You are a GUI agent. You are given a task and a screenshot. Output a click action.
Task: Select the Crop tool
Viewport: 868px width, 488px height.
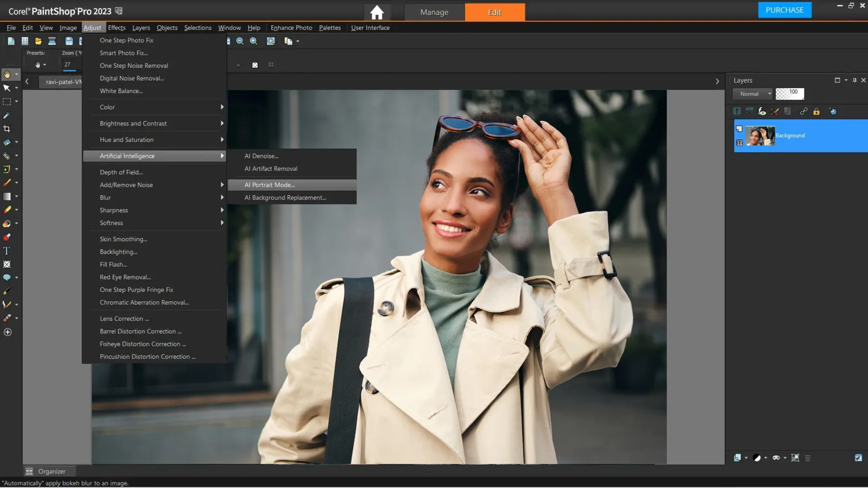pyautogui.click(x=7, y=129)
